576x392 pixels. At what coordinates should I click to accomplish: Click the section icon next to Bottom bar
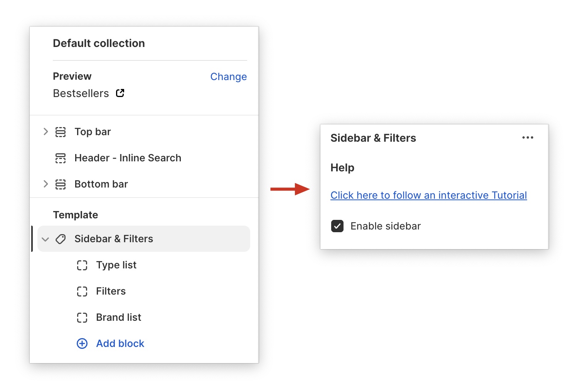(61, 184)
